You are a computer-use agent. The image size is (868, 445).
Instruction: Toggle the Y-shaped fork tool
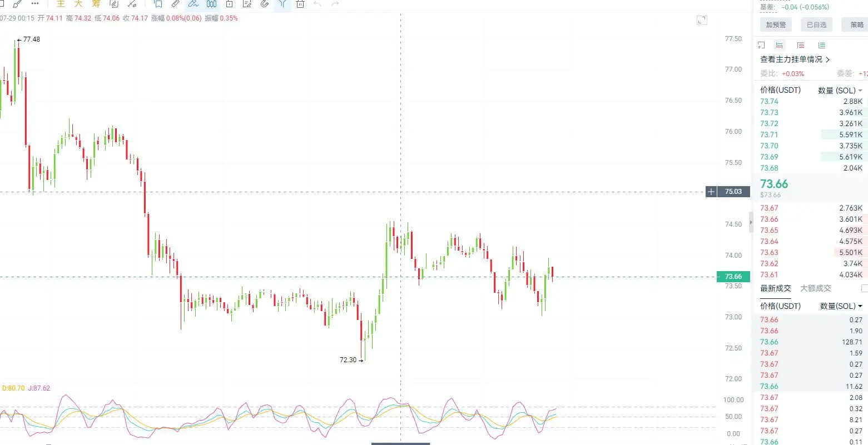click(x=282, y=4)
